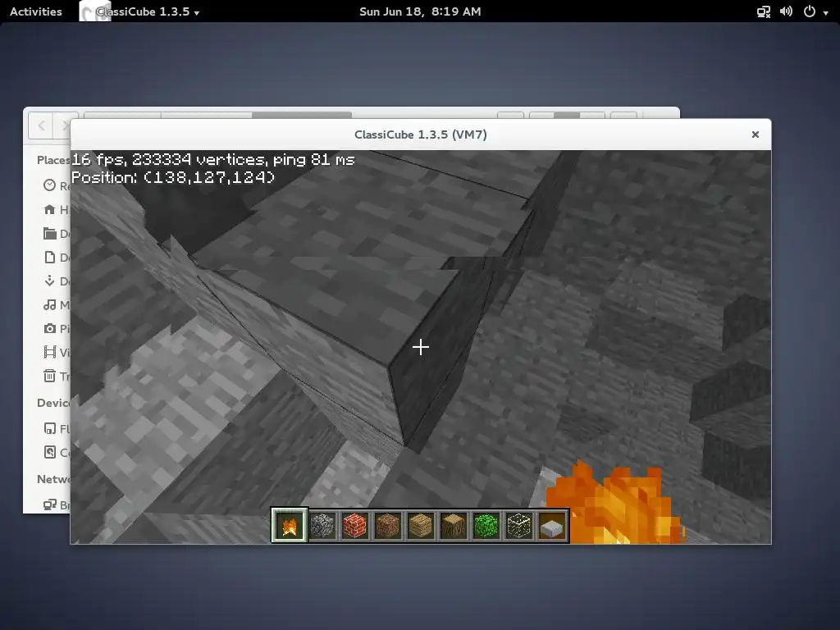The image size is (840, 630).
Task: Select the cobblestone block in the hotbar
Action: click(x=322, y=526)
